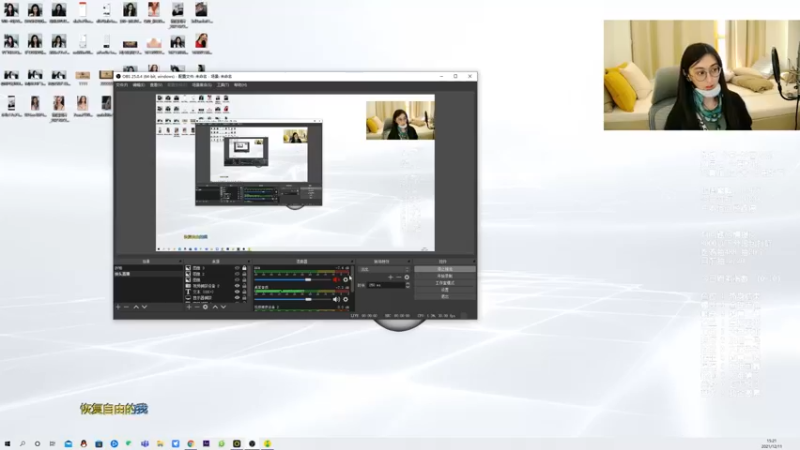Toggle visibility eye of 文本 (GDI+) source
Image resolution: width=800 pixels, height=450 pixels.
[x=237, y=292]
